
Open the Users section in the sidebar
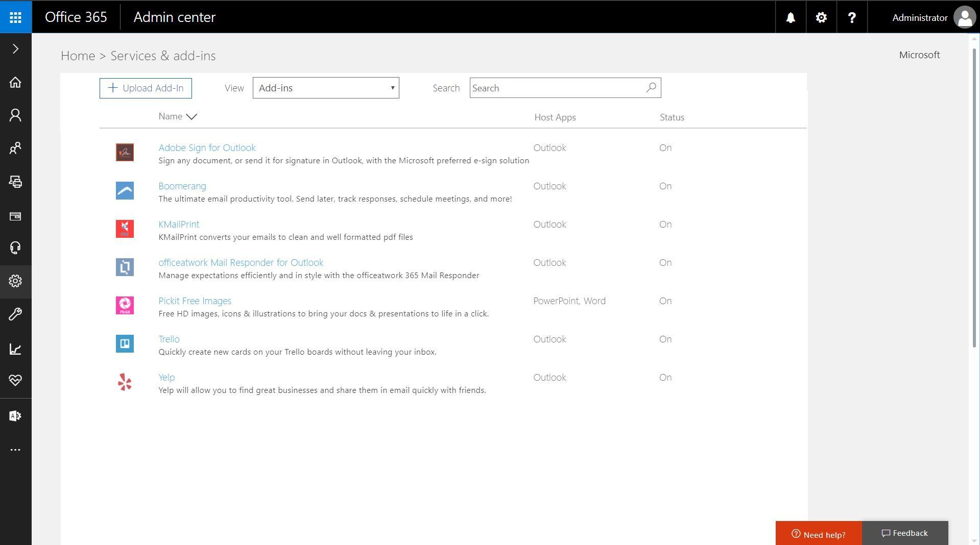pos(15,115)
